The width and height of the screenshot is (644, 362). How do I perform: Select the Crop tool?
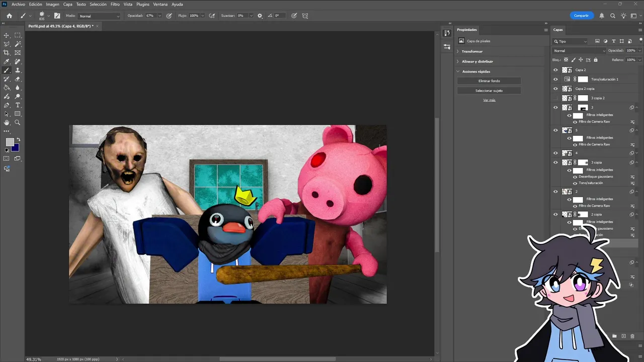pos(7,53)
